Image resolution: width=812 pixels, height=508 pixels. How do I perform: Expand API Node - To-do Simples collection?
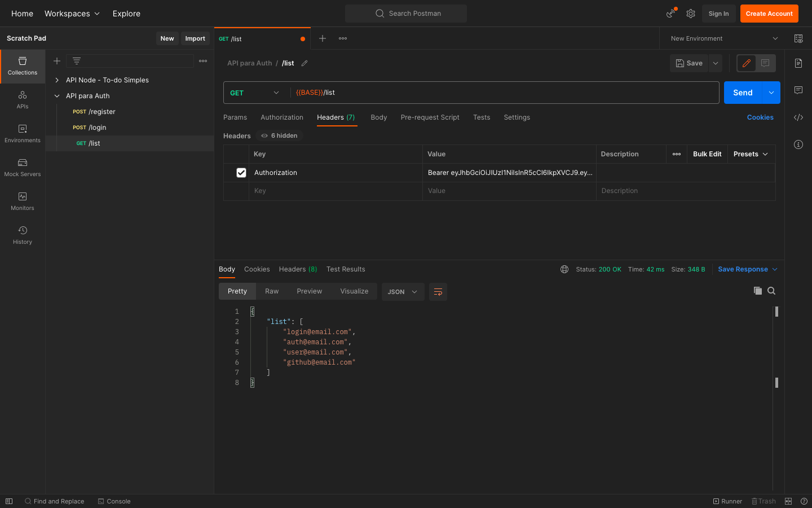tap(57, 80)
